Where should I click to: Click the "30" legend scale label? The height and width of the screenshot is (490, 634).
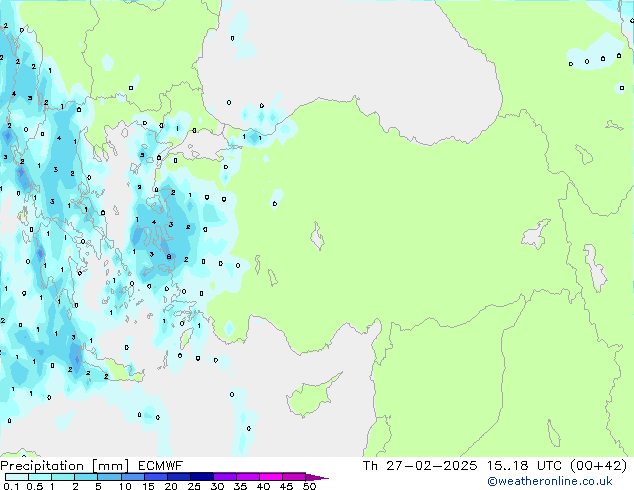[x=217, y=486]
